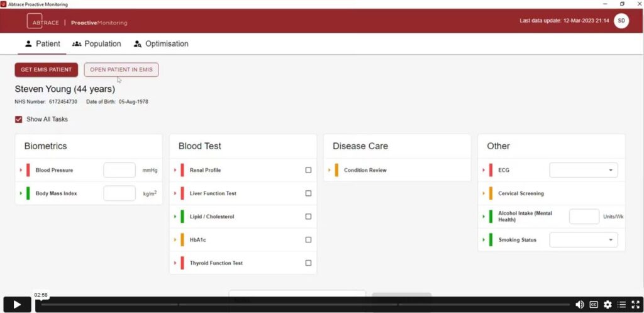The height and width of the screenshot is (313, 644).
Task: Click the Thyroid Function Test label
Action: coord(216,263)
